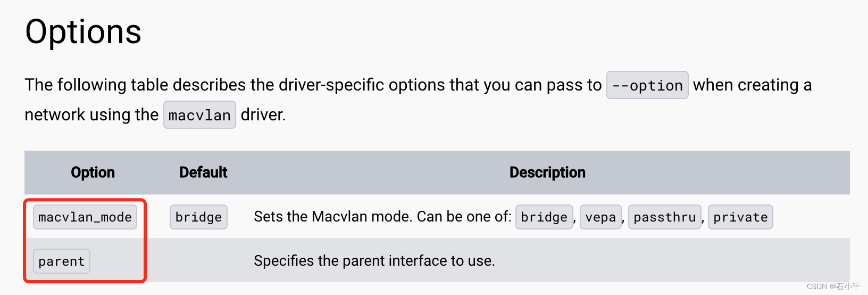Click the Default column header
868x295 pixels.
(x=203, y=173)
